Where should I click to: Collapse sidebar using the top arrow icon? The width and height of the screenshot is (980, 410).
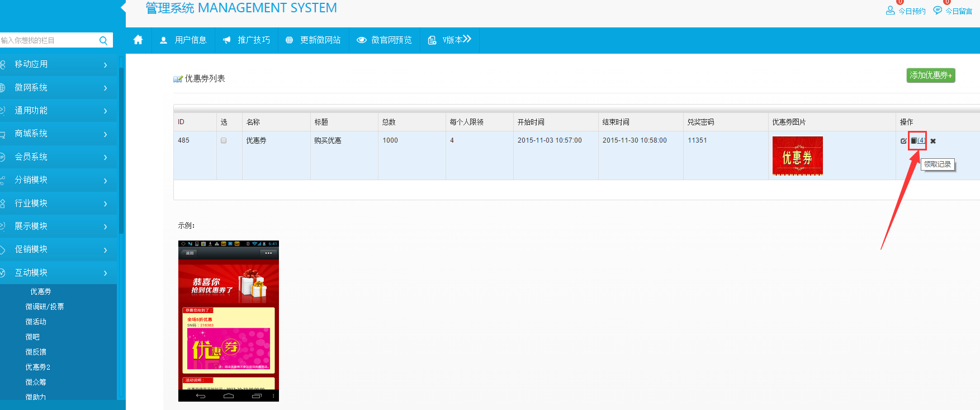pos(123,7)
